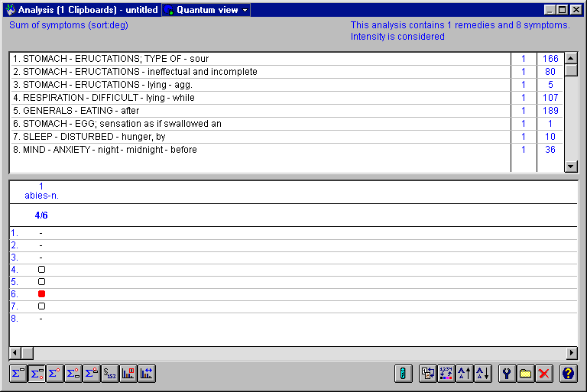Click the red filled square in row 6
This screenshot has height=392, width=587.
[41, 294]
